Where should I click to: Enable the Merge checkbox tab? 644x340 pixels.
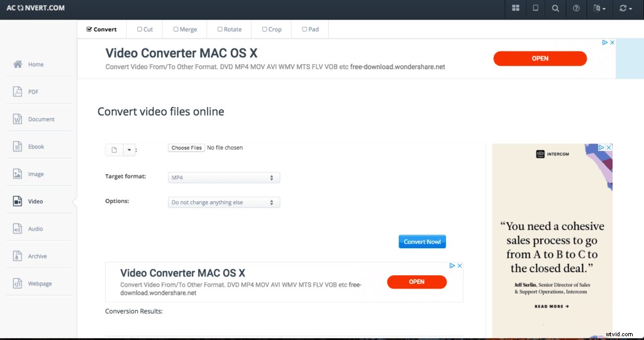point(185,29)
